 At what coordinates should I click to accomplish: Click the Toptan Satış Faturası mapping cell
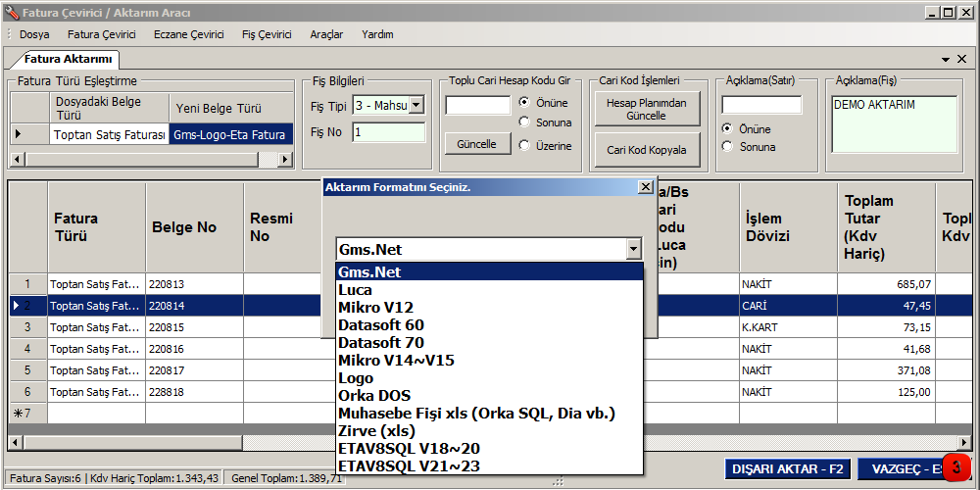tap(110, 134)
